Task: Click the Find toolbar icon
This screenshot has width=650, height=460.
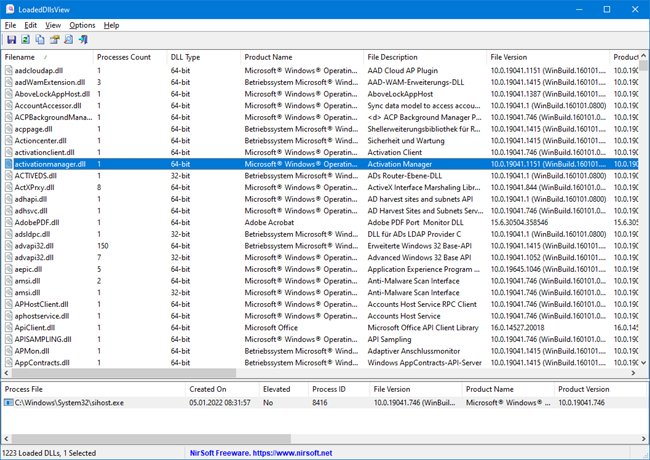Action: click(67, 39)
